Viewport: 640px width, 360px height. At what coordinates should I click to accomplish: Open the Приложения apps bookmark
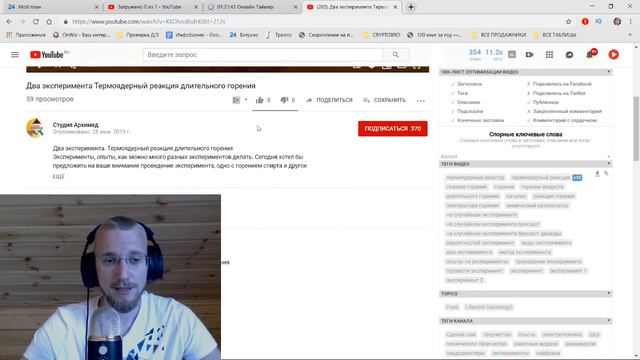(x=26, y=35)
